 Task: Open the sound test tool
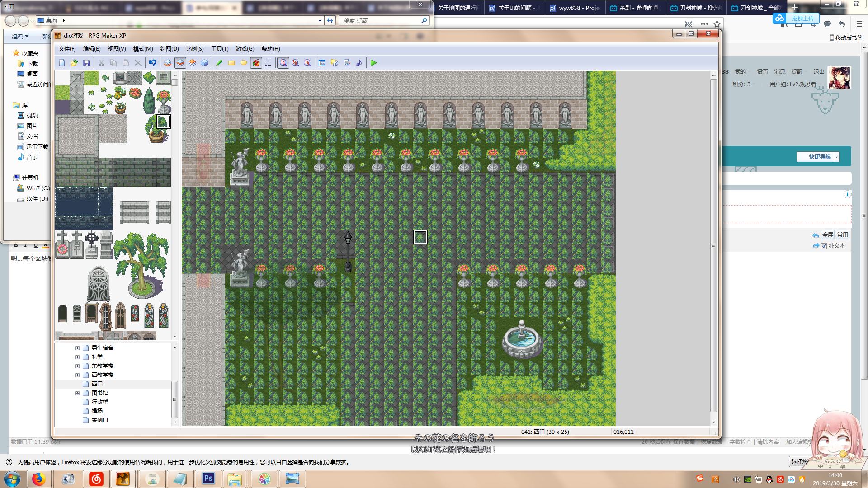[x=359, y=63]
